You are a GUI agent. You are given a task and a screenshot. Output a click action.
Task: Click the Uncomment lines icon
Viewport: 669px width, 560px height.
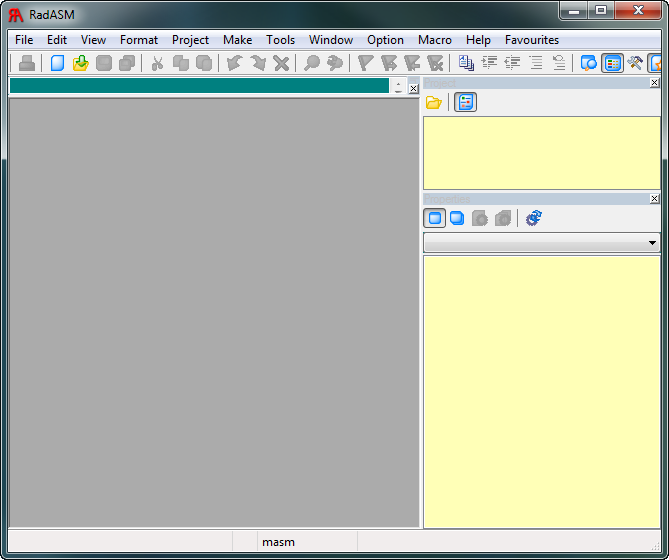[x=558, y=63]
